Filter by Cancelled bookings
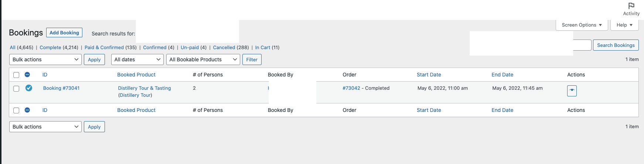 click(224, 48)
